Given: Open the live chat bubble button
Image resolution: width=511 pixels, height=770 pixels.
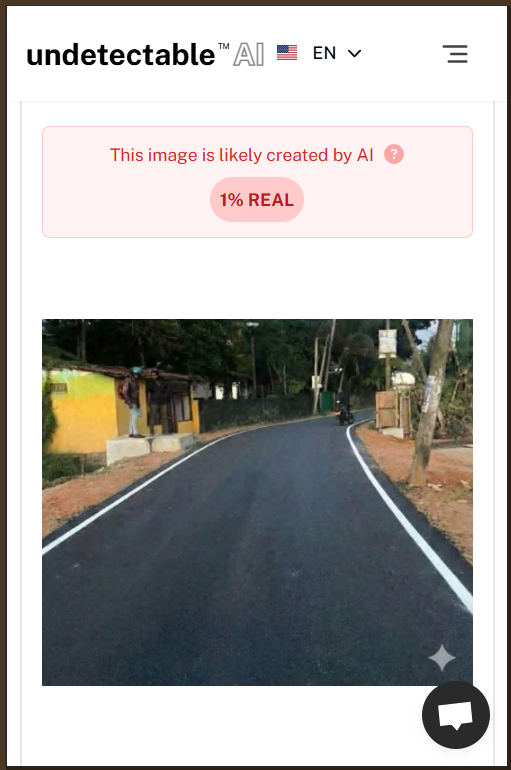Looking at the screenshot, I should click(456, 715).
